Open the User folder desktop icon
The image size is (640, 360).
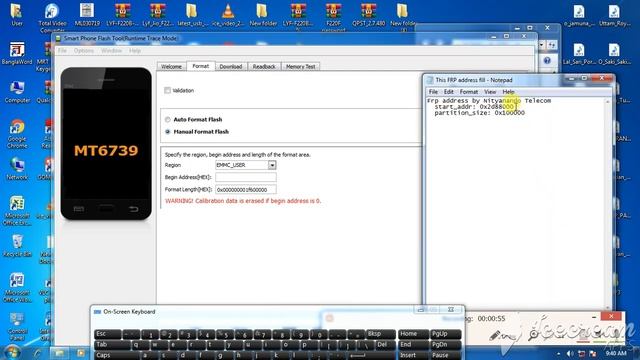(17, 15)
